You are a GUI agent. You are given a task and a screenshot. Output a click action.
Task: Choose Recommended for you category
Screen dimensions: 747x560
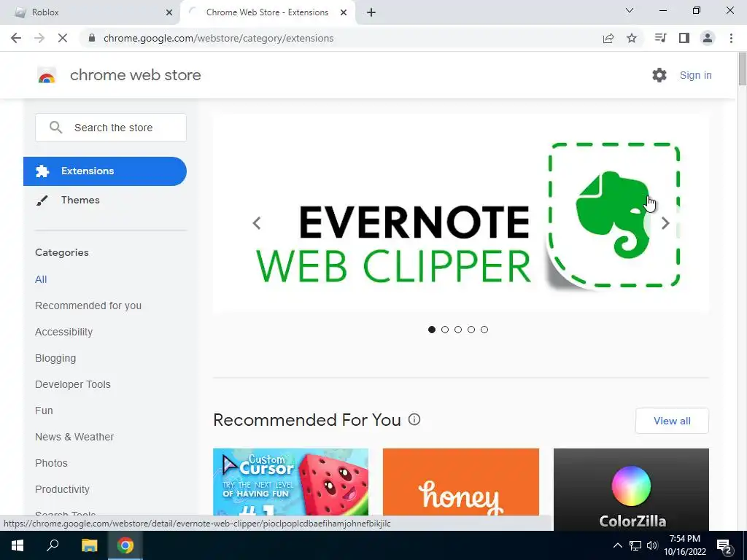coord(88,306)
